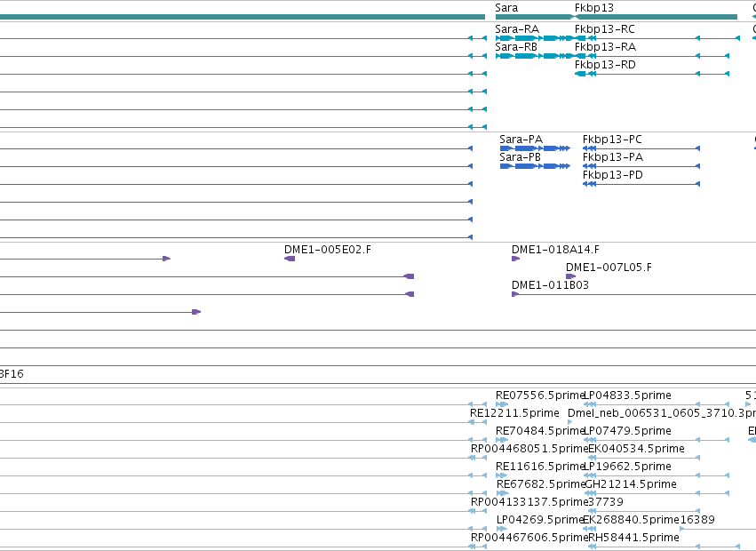Click the RP004133137.5prime EST label
Screen dimensions: 756x551
click(529, 503)
